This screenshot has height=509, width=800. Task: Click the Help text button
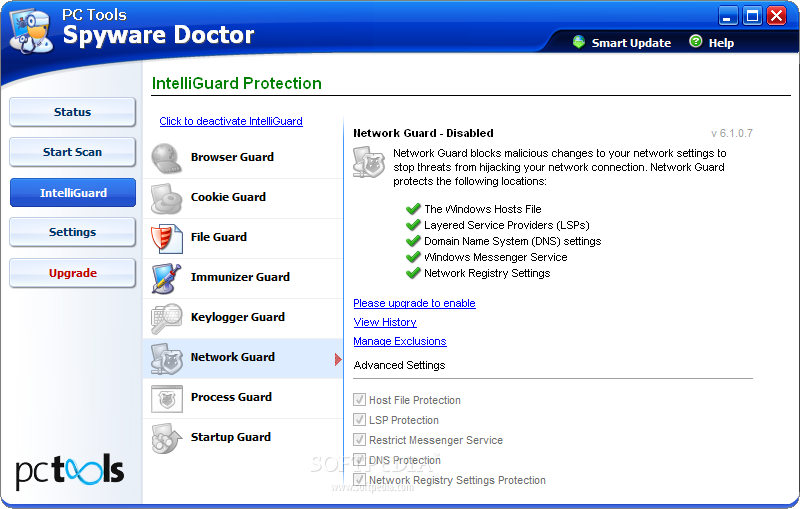721,43
